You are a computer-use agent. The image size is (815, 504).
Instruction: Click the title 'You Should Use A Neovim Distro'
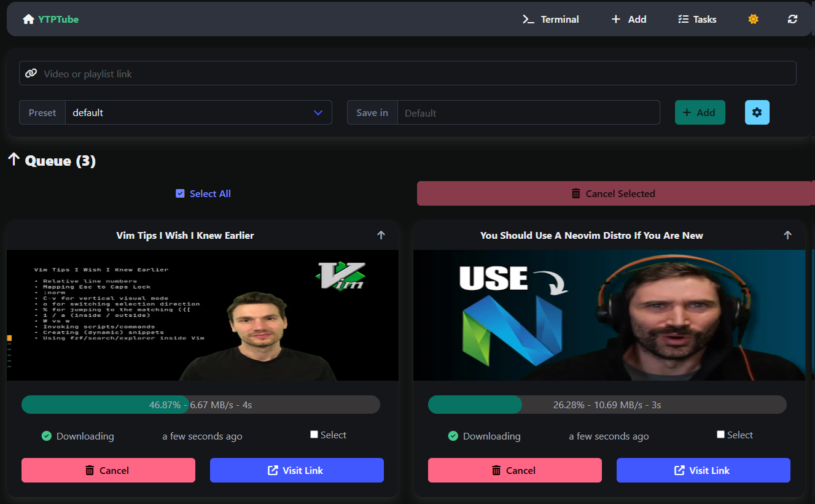pos(591,235)
